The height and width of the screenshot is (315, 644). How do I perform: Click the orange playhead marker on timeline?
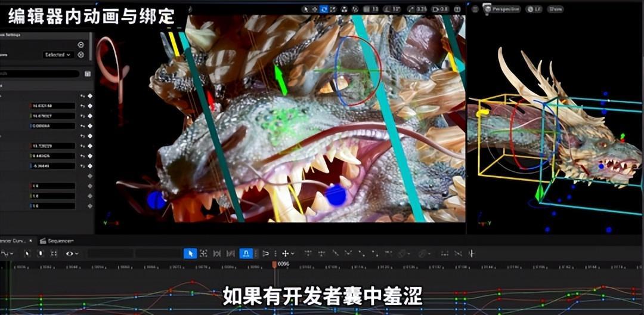[274, 264]
